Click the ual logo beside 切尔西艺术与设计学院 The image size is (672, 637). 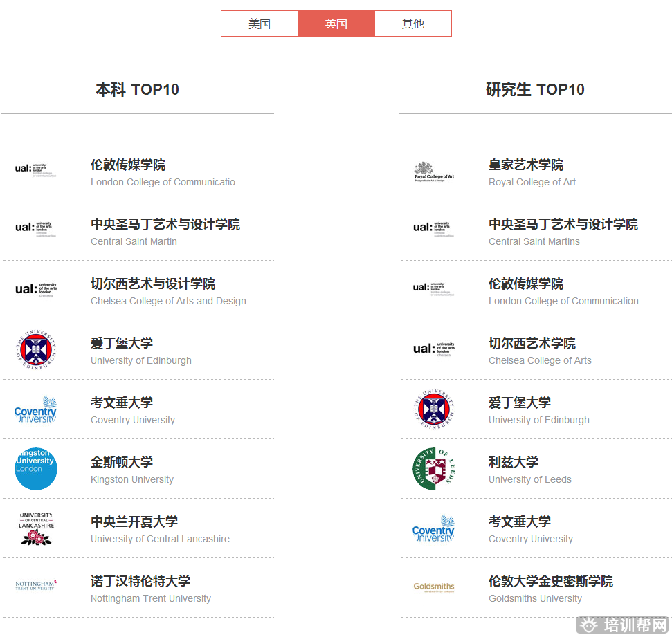[35, 289]
